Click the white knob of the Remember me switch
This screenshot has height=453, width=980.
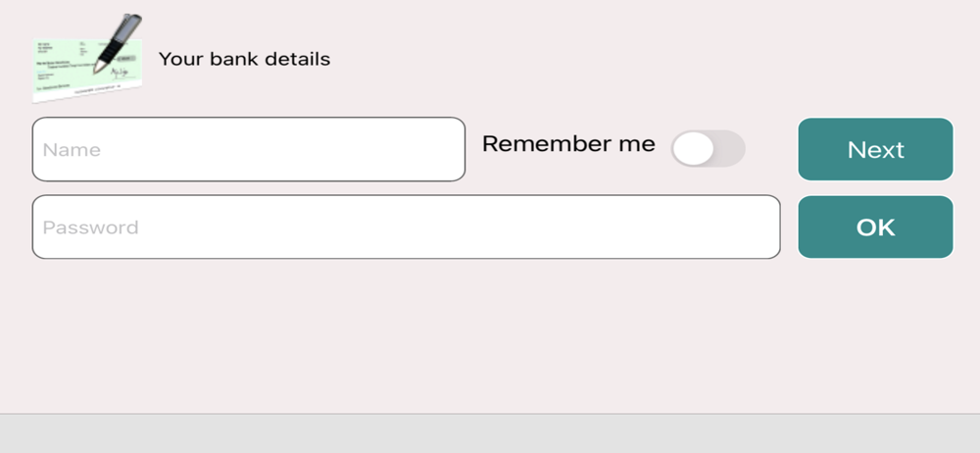693,149
